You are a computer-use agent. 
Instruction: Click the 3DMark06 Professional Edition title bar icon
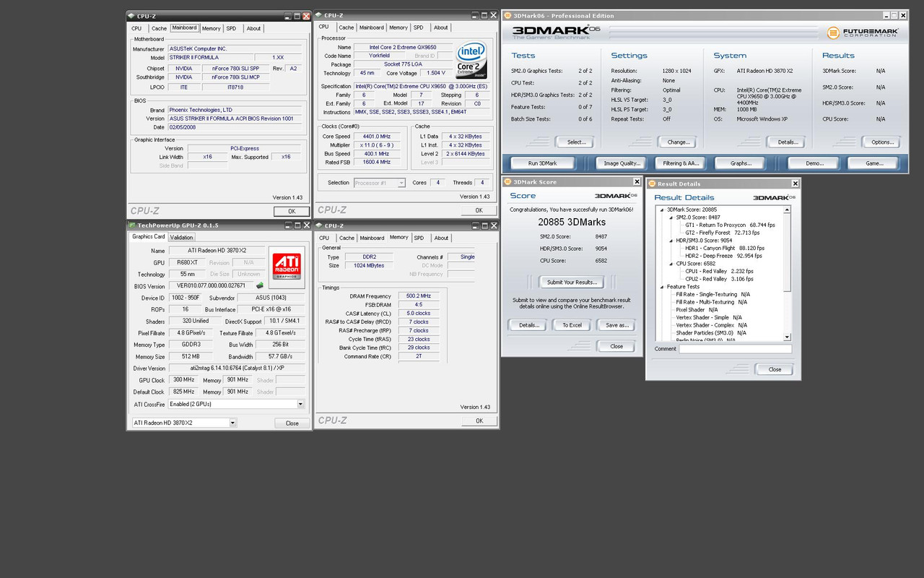click(x=507, y=15)
